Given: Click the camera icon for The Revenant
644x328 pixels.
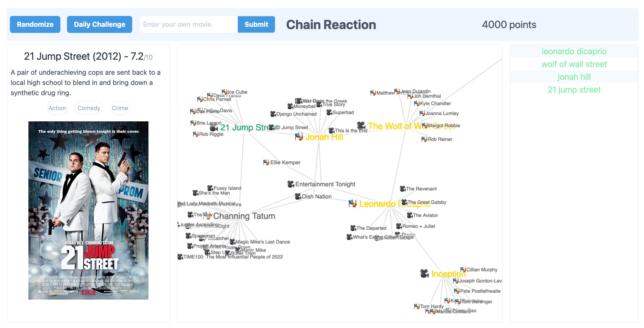Looking at the screenshot, I should [x=403, y=188].
